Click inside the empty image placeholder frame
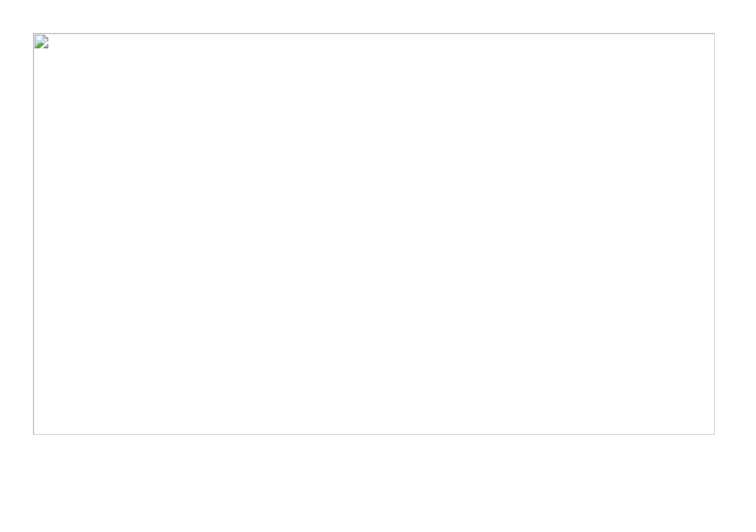The image size is (756, 532). click(x=374, y=234)
